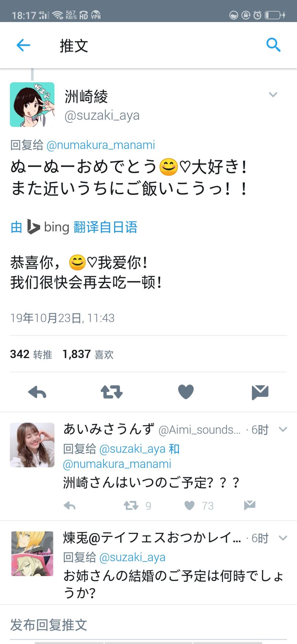This screenshot has width=297, height=644.
Task: Like the main tweet with heart icon
Action: tap(186, 392)
